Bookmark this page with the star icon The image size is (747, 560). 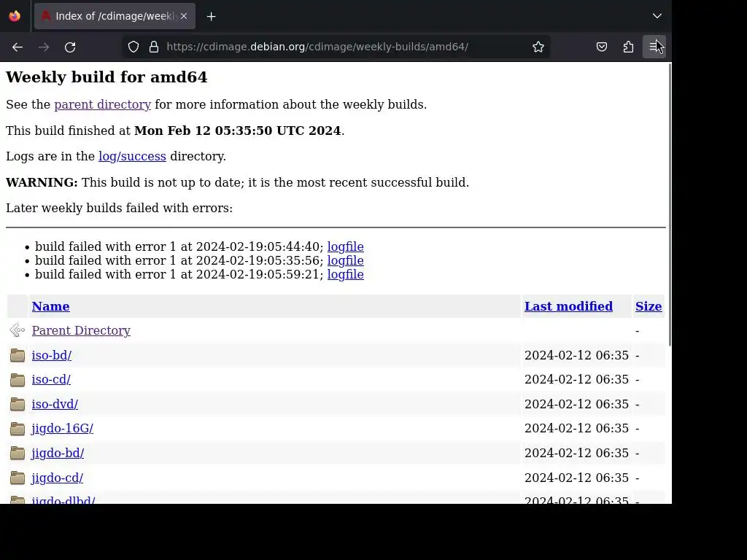(538, 47)
